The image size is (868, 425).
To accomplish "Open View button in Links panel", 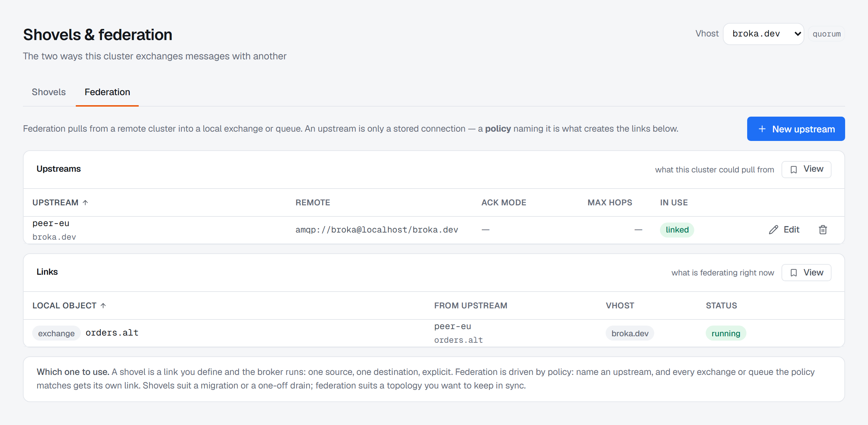I will (x=806, y=273).
